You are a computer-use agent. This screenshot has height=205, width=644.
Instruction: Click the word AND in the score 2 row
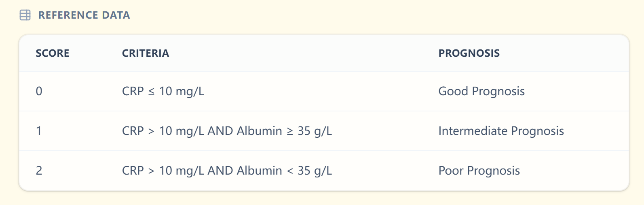[x=220, y=171]
